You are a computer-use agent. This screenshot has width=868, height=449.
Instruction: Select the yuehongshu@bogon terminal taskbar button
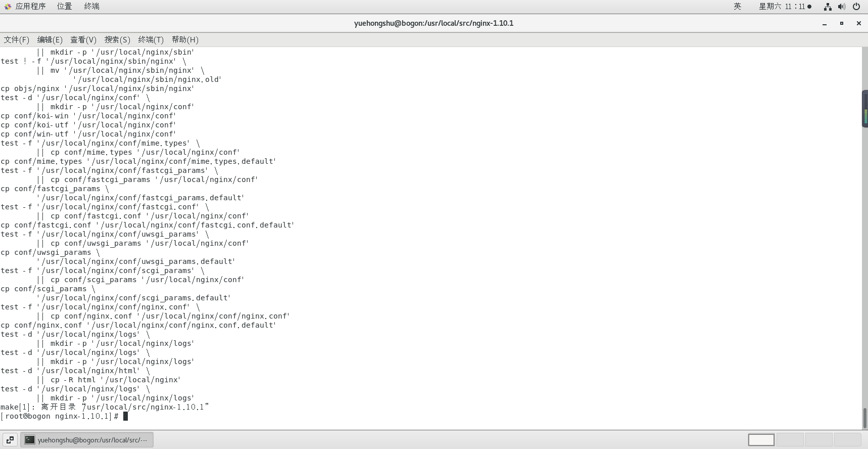point(87,440)
